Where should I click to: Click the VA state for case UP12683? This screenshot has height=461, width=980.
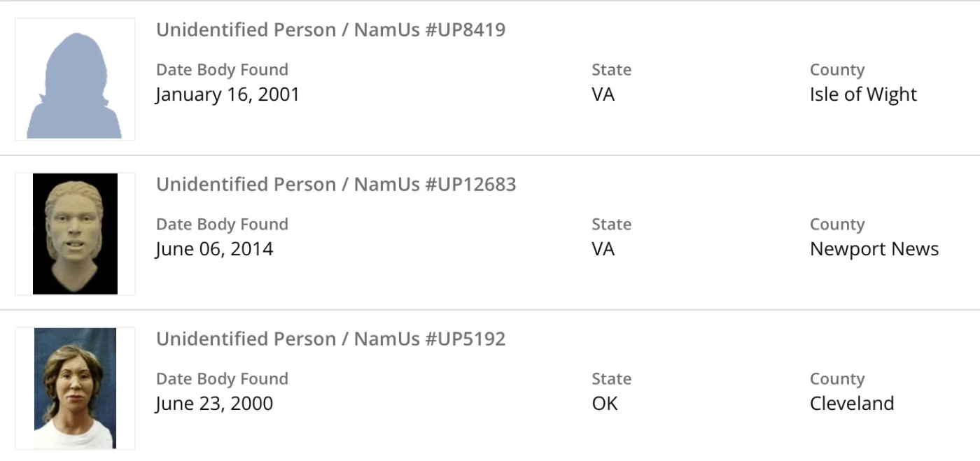tap(603, 249)
